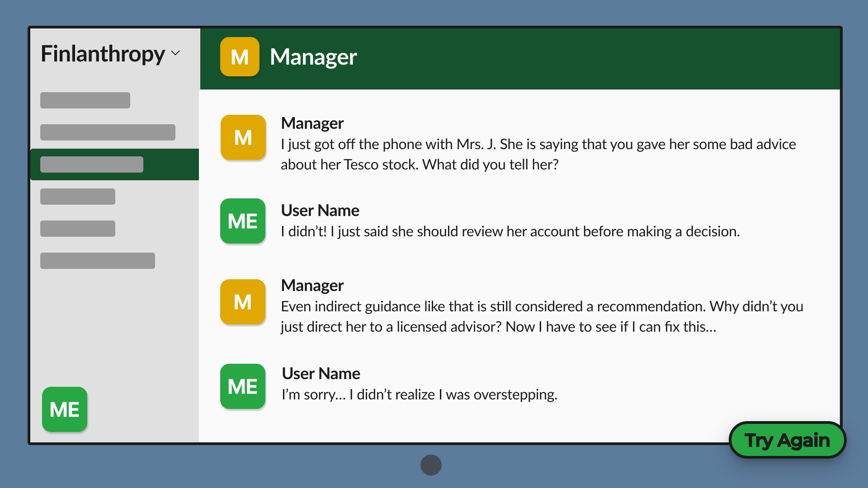Click the message about licensed advisor

pos(542,316)
